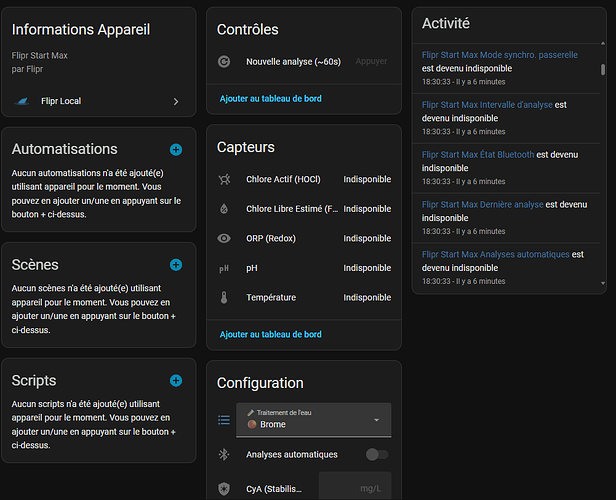Click Indisponible value for ORP (Redox)

[x=367, y=238]
